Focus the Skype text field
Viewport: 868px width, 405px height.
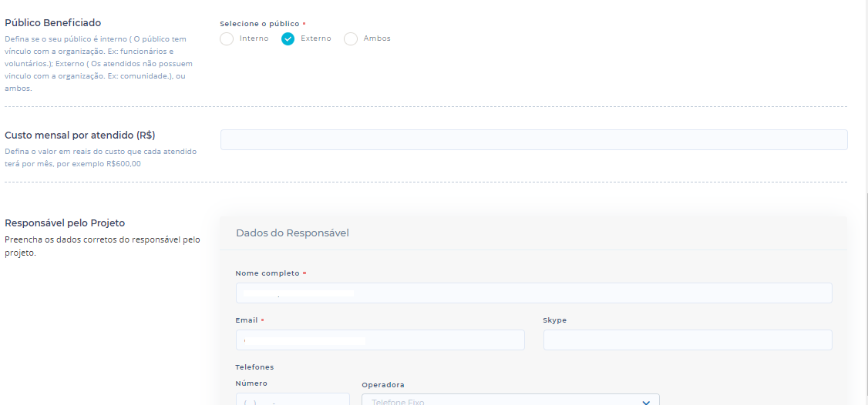[x=688, y=340]
